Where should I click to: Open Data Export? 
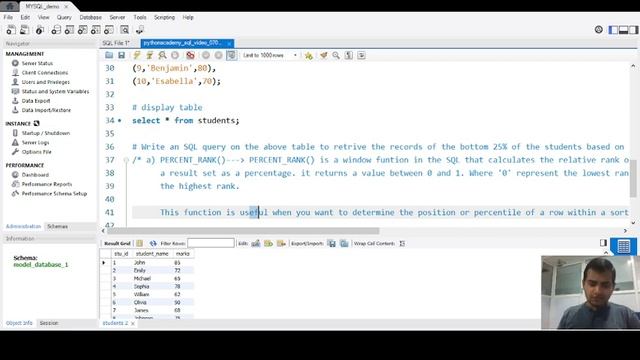36,101
